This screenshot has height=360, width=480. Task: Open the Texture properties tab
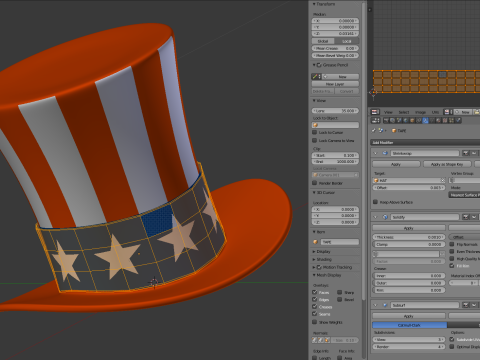click(445, 120)
